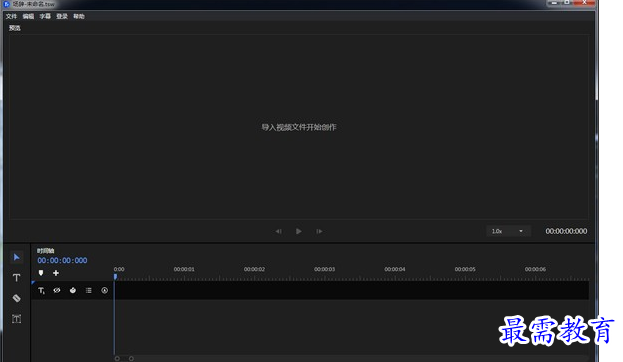Step back one frame in the preview

[279, 231]
